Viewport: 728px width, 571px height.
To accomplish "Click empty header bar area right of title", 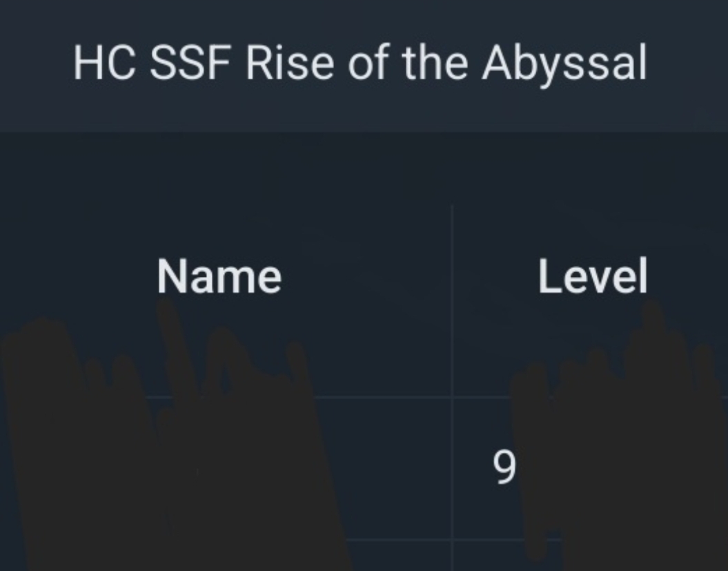I will tap(687, 65).
